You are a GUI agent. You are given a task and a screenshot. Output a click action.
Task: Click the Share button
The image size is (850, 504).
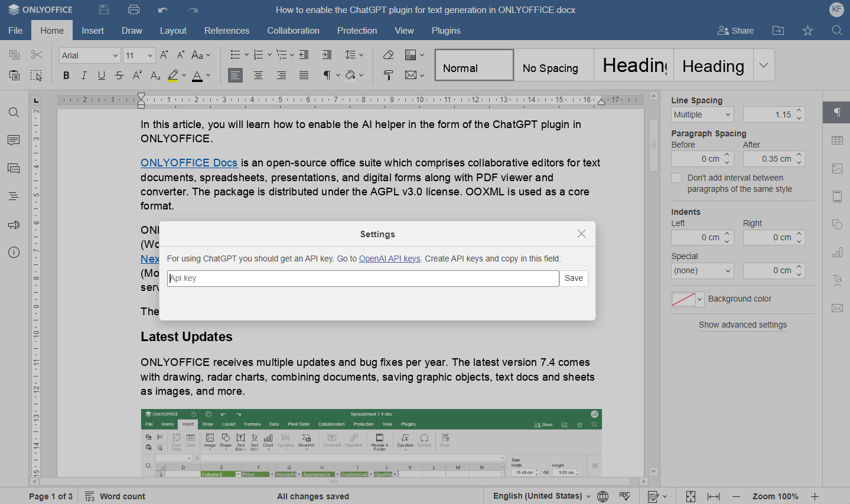735,31
